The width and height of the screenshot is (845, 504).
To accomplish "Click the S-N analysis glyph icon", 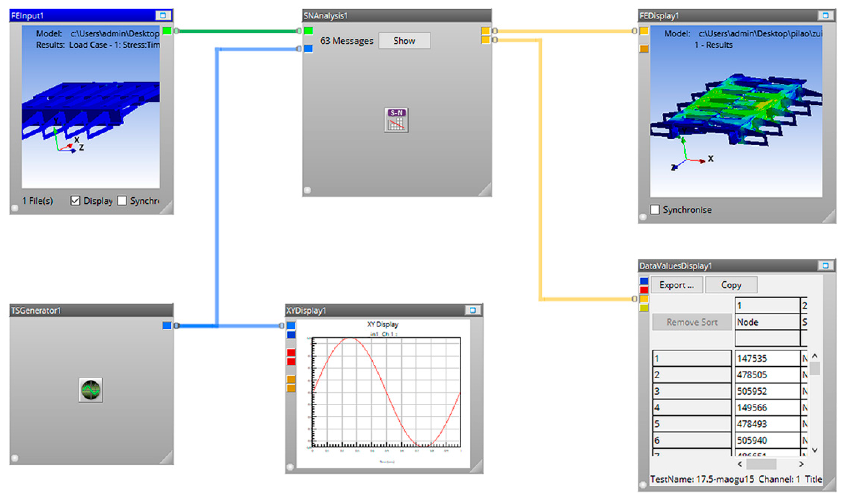I will [x=396, y=120].
